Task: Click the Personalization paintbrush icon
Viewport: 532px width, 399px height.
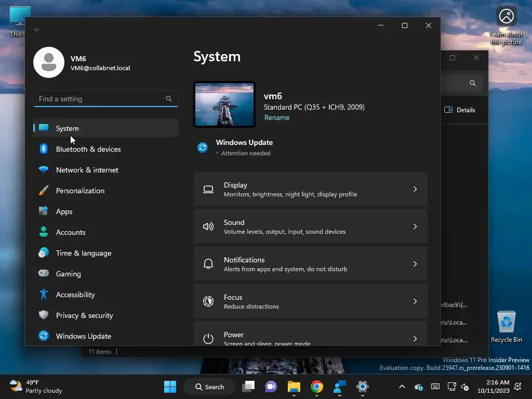Action: [44, 190]
